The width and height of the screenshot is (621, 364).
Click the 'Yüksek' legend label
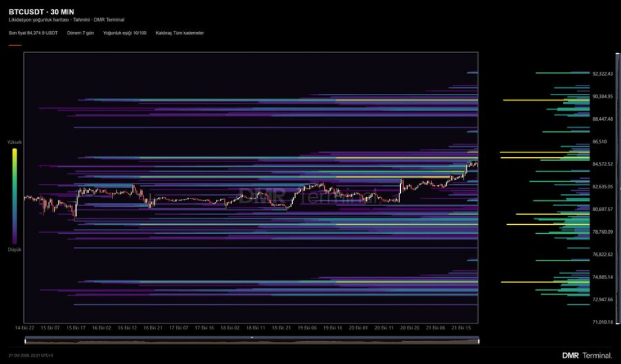coord(14,142)
